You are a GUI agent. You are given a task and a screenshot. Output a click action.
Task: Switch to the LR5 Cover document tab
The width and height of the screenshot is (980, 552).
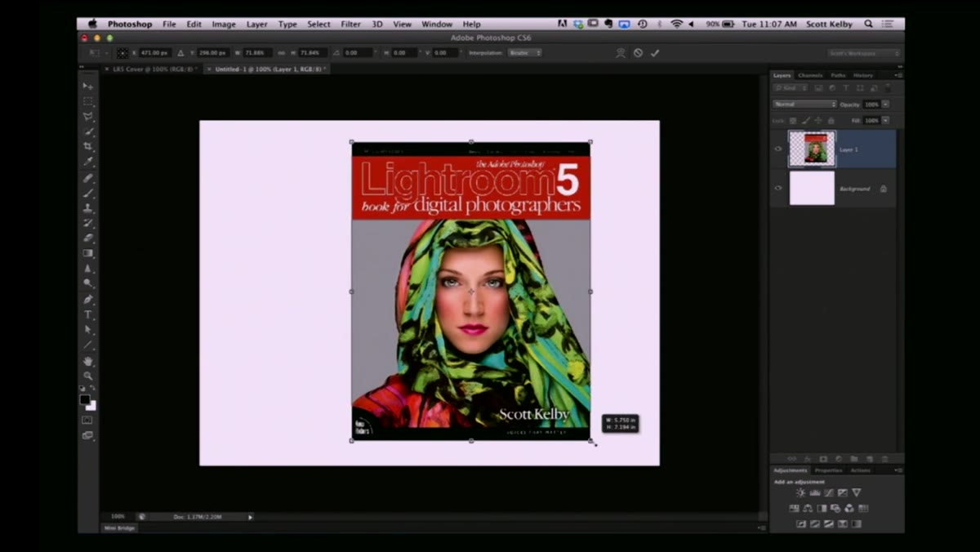pos(152,69)
